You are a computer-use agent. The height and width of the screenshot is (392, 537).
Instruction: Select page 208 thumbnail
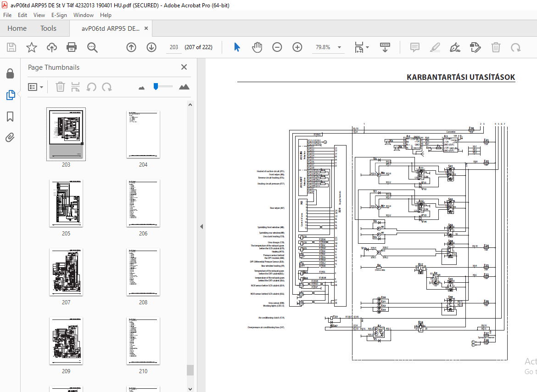pyautogui.click(x=143, y=272)
